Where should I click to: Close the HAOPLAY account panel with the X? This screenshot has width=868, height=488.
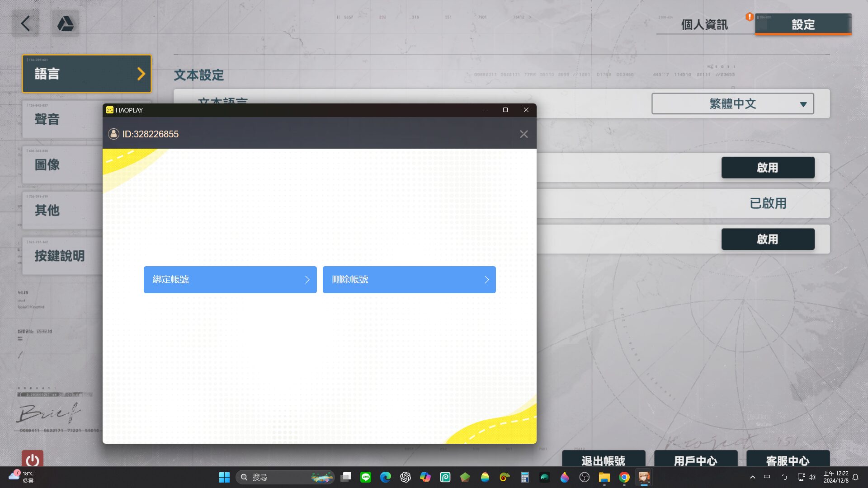pyautogui.click(x=524, y=134)
